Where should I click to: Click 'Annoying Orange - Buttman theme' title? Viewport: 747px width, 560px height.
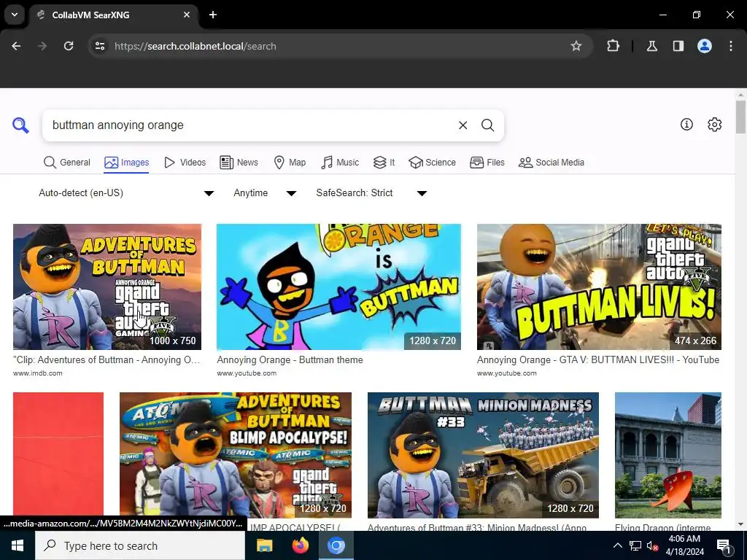pyautogui.click(x=290, y=360)
